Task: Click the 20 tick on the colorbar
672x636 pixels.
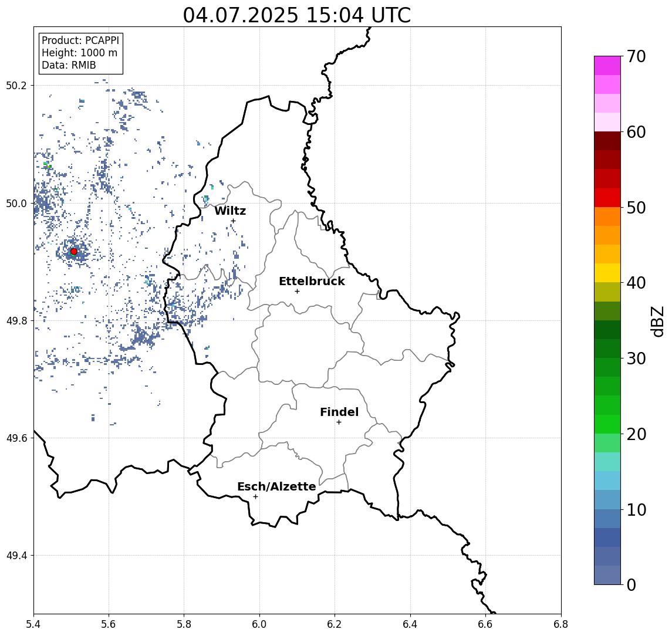Action: click(x=636, y=434)
